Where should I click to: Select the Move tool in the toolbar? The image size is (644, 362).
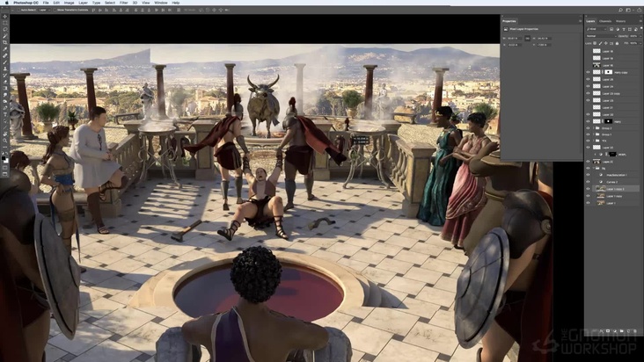click(x=4, y=16)
